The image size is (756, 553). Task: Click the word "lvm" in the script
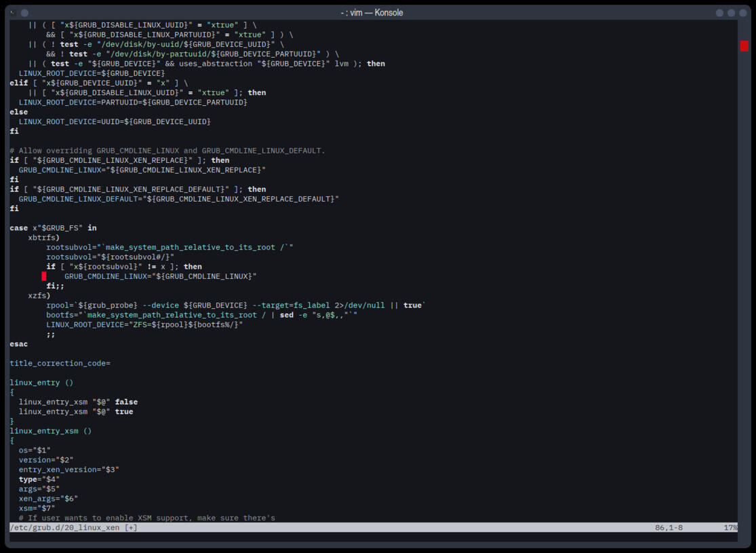pyautogui.click(x=341, y=64)
